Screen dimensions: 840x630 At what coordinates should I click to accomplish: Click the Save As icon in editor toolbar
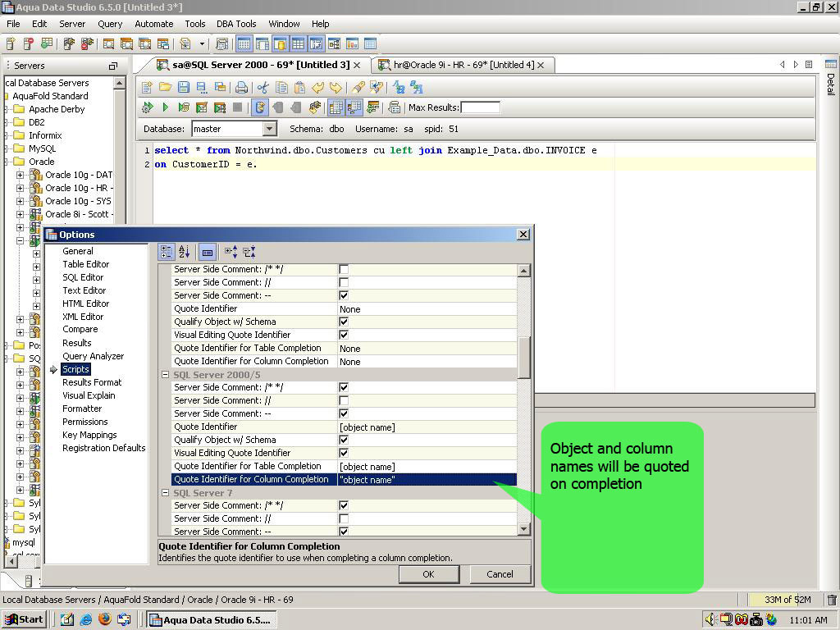[x=202, y=87]
